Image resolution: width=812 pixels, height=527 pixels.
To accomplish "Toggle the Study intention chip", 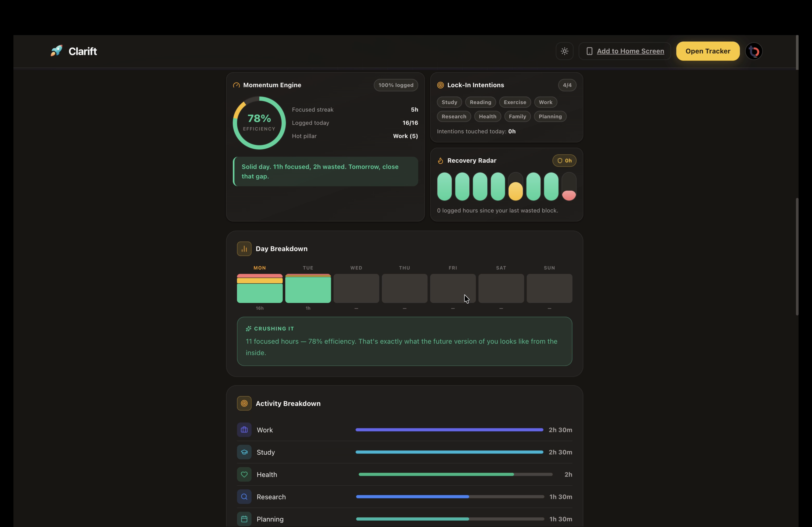I will [449, 102].
